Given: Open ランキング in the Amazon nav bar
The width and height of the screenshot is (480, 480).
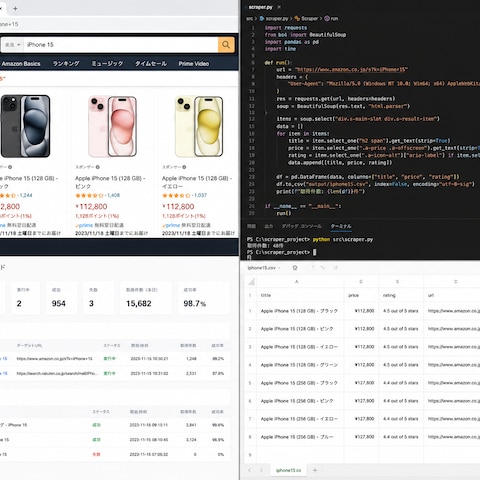Looking at the screenshot, I should [66, 64].
